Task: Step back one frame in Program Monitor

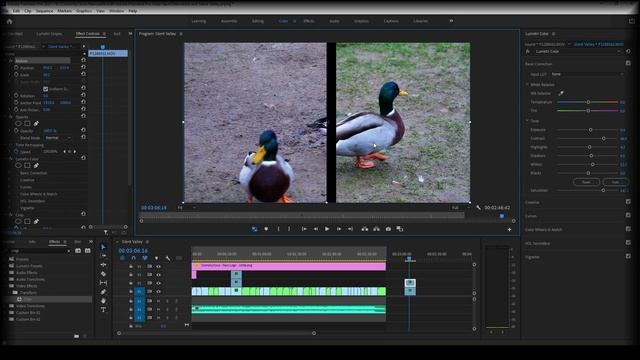Action: click(316, 229)
